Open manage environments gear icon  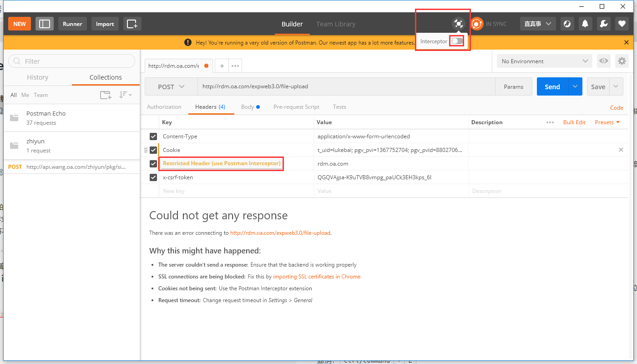pos(622,61)
